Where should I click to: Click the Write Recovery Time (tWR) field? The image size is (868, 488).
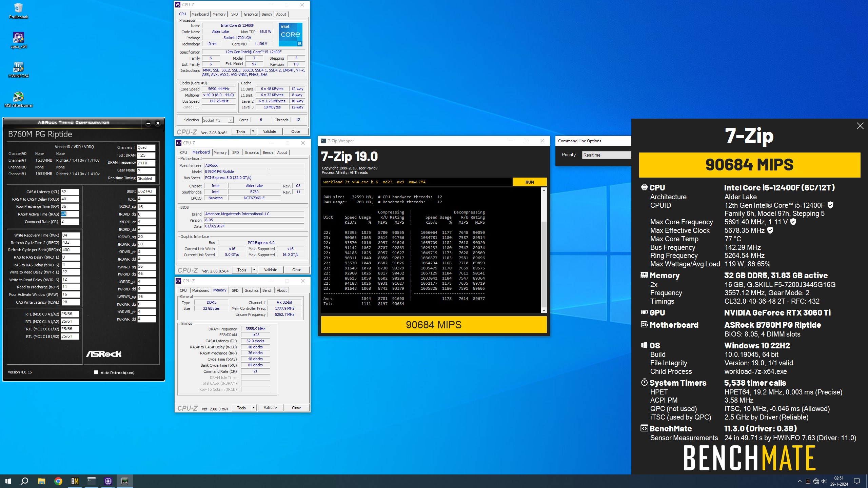pyautogui.click(x=71, y=235)
